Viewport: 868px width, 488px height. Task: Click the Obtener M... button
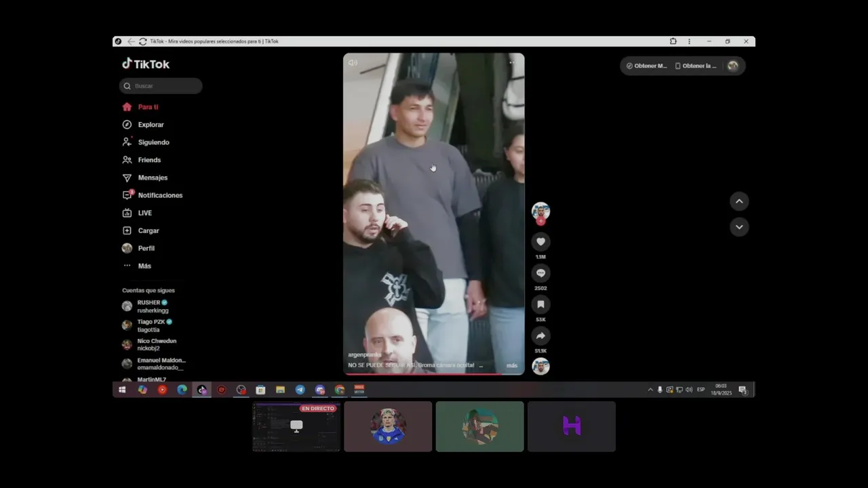pos(646,66)
